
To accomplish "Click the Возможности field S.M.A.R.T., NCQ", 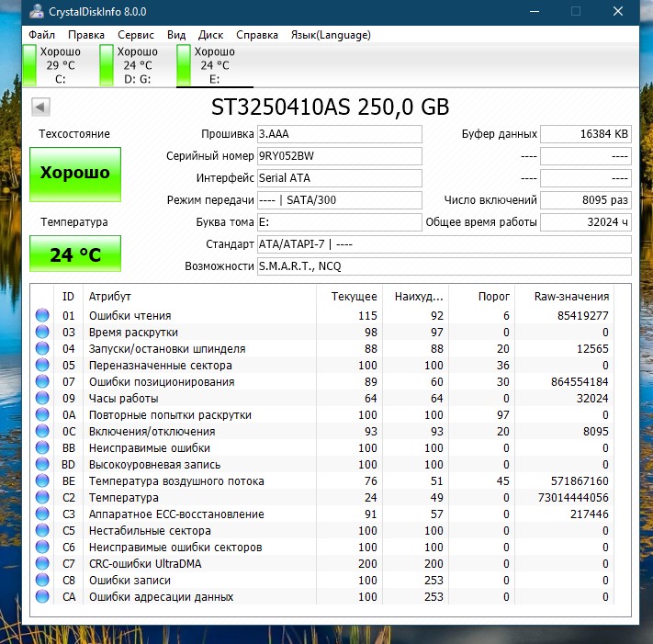I will [445, 266].
